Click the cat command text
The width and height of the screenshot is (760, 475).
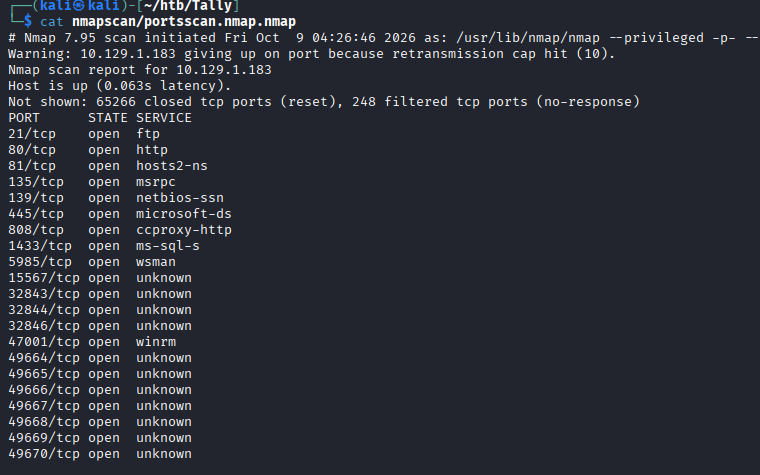pos(52,22)
